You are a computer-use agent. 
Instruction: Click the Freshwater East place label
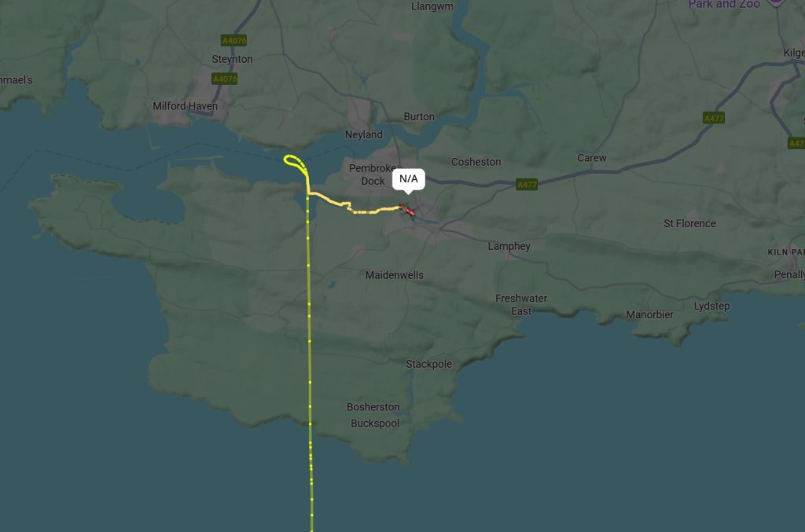pos(521,305)
